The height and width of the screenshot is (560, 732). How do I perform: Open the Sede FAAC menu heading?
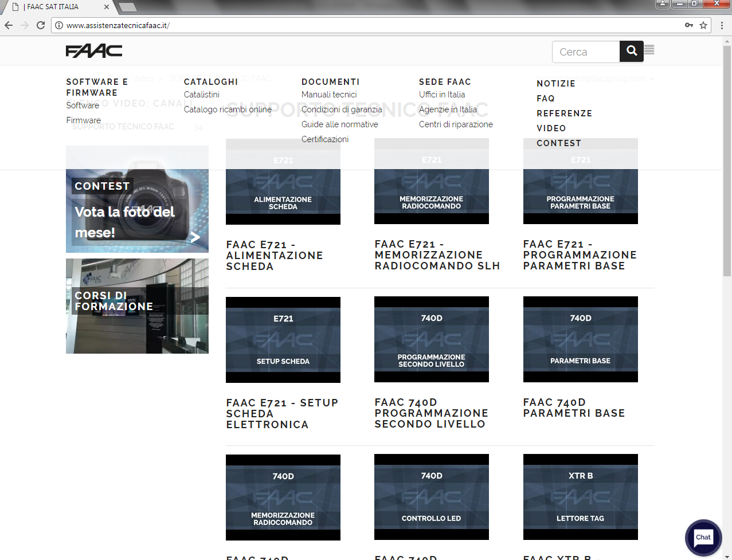(445, 82)
